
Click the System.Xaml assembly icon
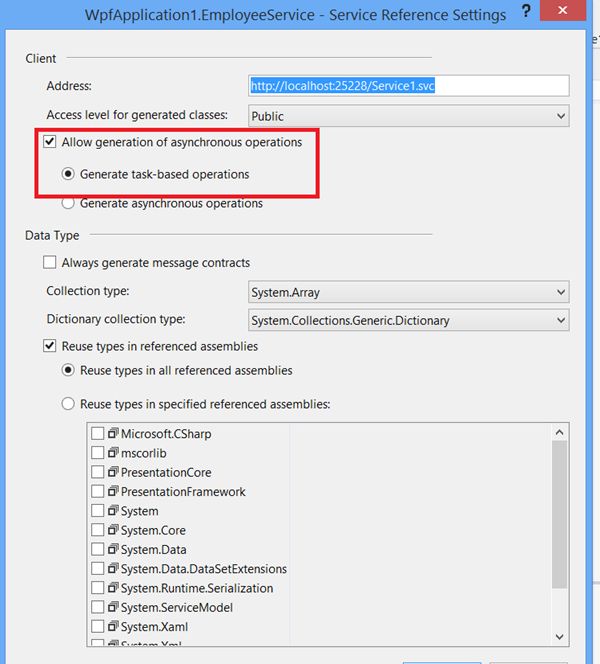click(x=113, y=626)
